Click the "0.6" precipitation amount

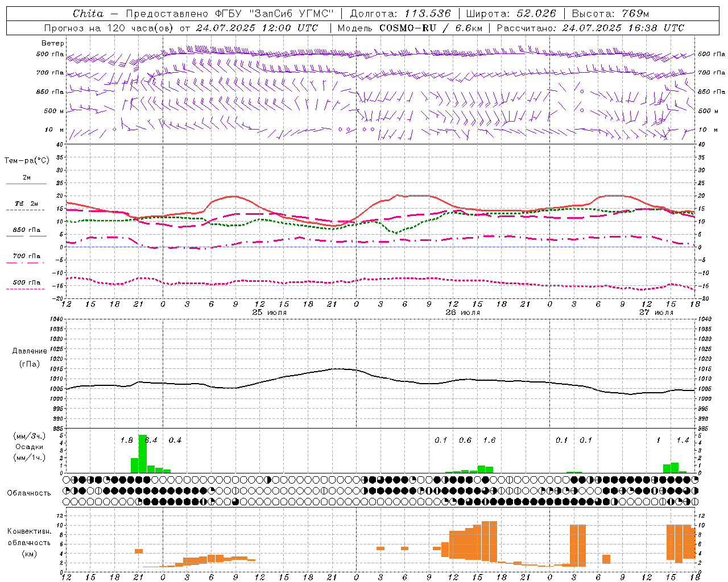tap(465, 440)
